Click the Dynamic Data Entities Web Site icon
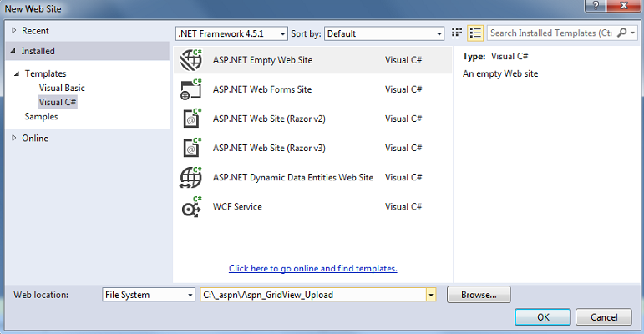 click(x=191, y=177)
